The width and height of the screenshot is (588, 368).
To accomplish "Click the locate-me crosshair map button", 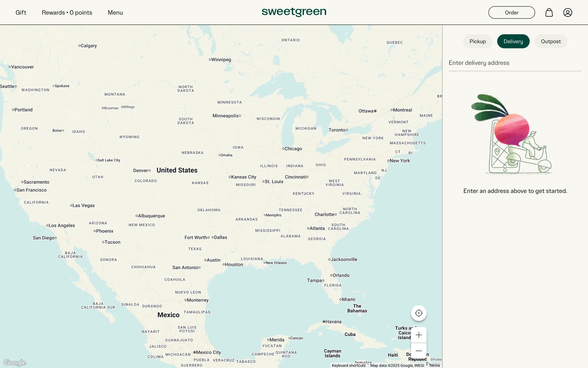I will coord(419,313).
